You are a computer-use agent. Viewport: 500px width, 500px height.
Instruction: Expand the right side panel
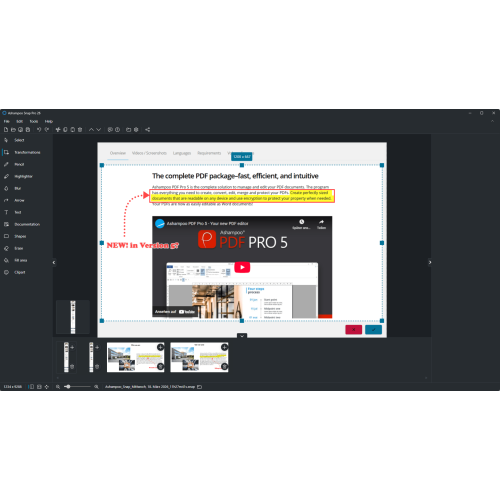pos(430,262)
